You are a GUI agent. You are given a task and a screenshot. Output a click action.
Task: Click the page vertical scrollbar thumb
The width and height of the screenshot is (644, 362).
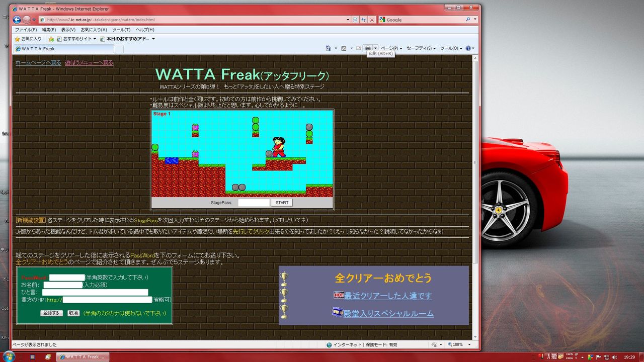click(475, 162)
